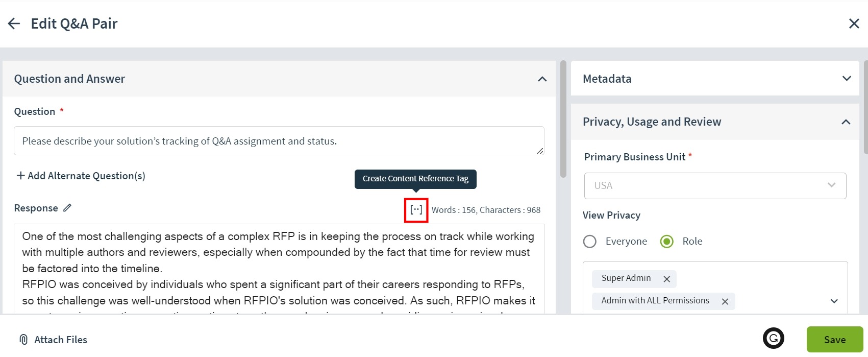Click the pencil icon next to Response
This screenshot has height=357, width=868.
pyautogui.click(x=67, y=208)
